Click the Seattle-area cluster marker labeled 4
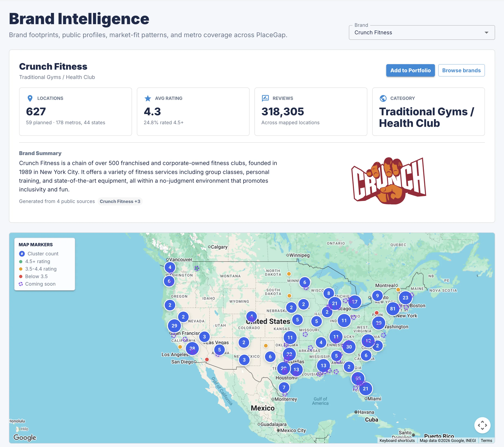Image resolution: width=504 pixels, height=447 pixels. point(170,267)
